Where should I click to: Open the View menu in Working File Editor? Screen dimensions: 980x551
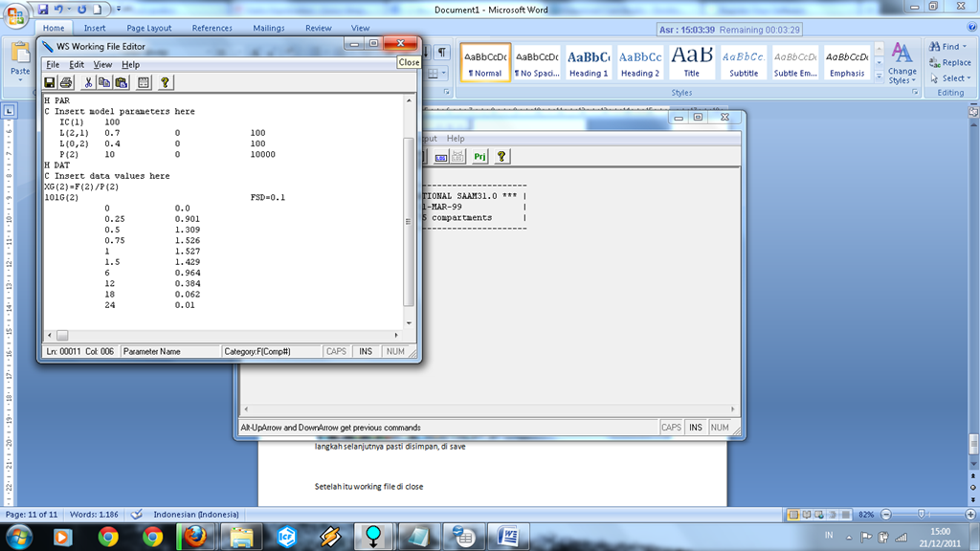pyautogui.click(x=102, y=64)
